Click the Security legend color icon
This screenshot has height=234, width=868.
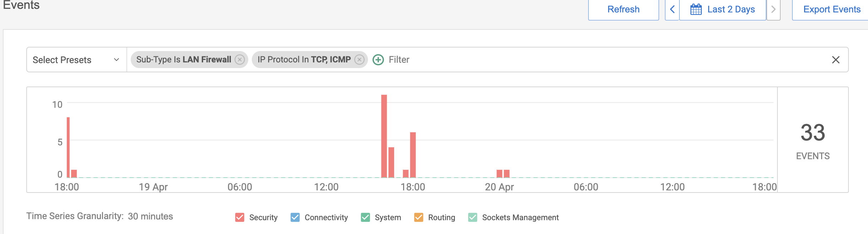pos(240,217)
